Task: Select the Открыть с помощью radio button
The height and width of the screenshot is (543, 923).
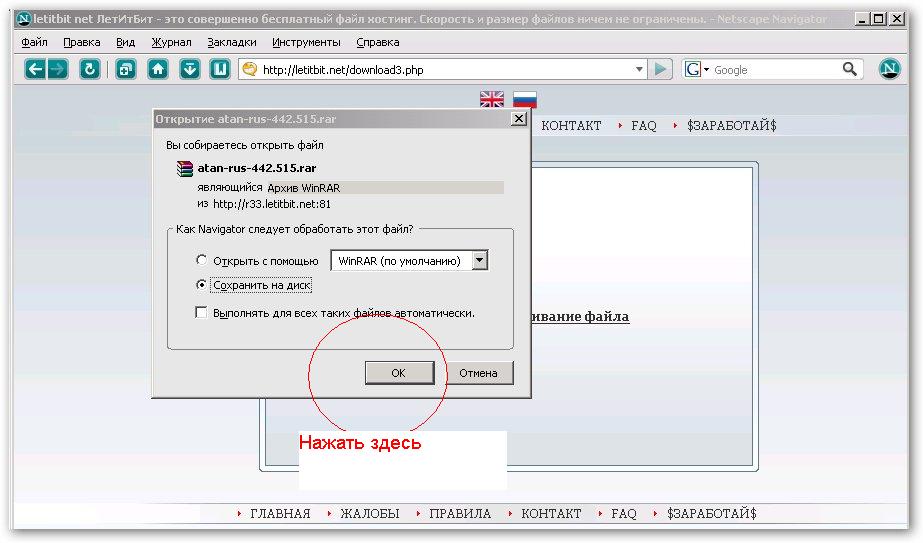Action: 201,260
